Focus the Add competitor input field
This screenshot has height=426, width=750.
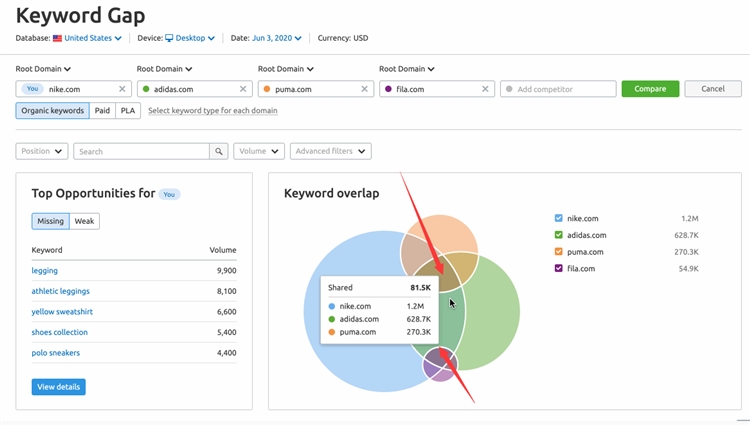(558, 89)
